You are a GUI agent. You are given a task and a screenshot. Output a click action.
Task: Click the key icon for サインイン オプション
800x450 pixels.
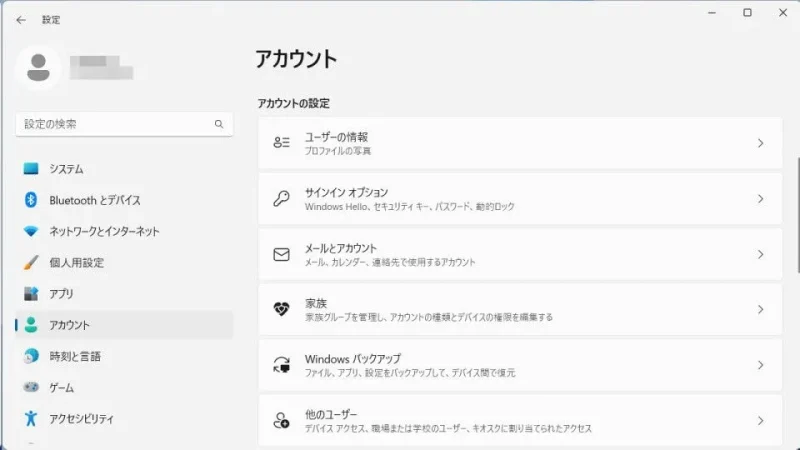(281, 198)
